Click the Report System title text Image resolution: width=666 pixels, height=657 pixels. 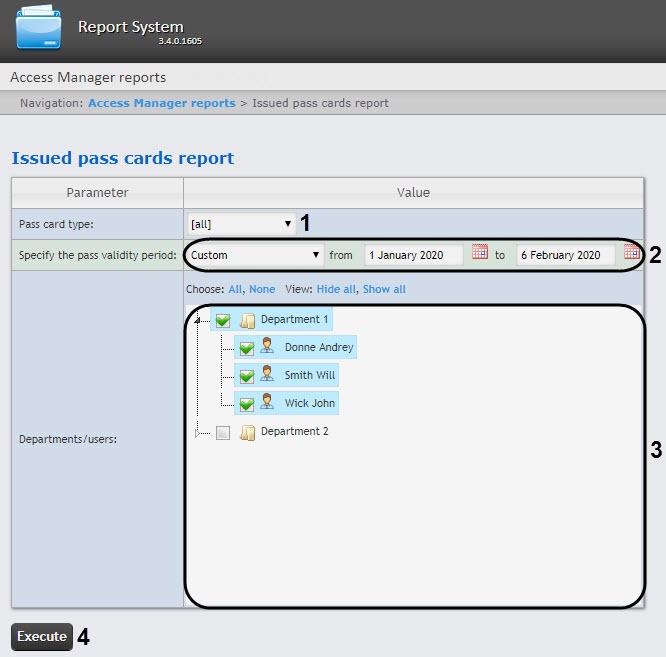(x=131, y=27)
